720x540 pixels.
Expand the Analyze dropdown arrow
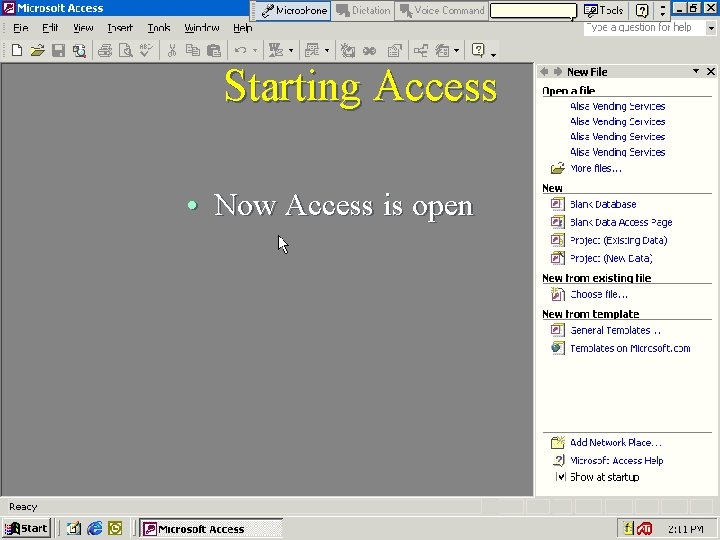(x=326, y=50)
